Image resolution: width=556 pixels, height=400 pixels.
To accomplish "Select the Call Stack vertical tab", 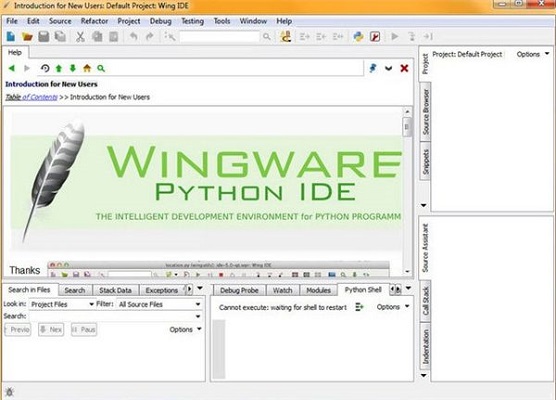I will pos(426,301).
